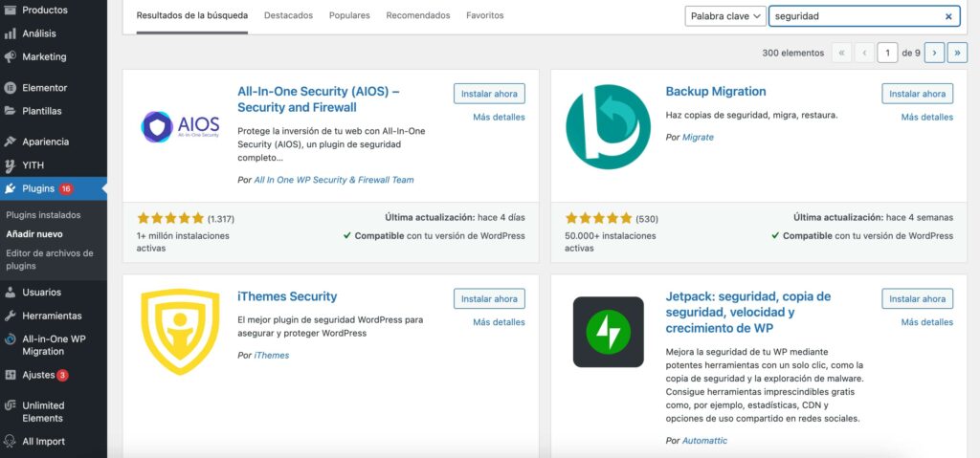The image size is (980, 458).
Task: Open All In One WP Security author link
Action: (334, 180)
